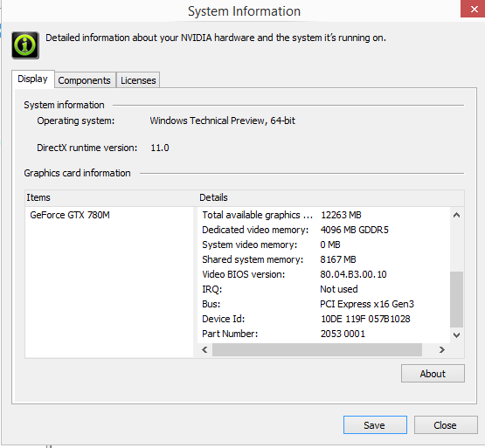Click the System Information title bar text

point(245,11)
